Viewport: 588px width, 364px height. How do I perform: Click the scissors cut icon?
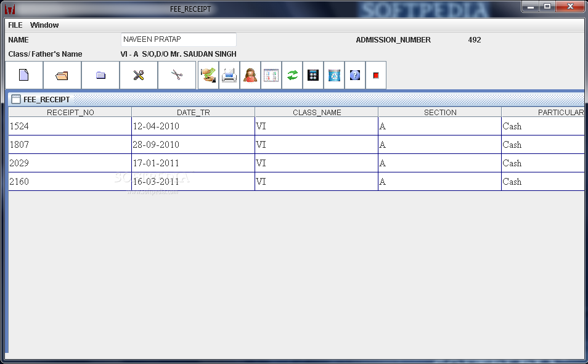coord(177,75)
